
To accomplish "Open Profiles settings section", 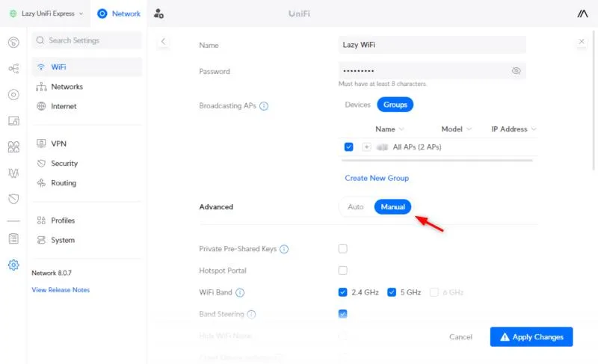I will 87,220.
